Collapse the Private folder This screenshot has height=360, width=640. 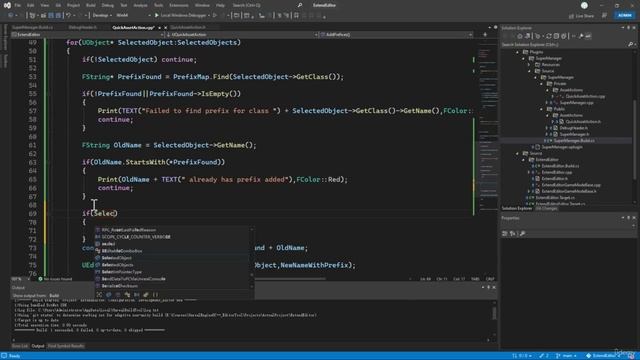pos(542,84)
